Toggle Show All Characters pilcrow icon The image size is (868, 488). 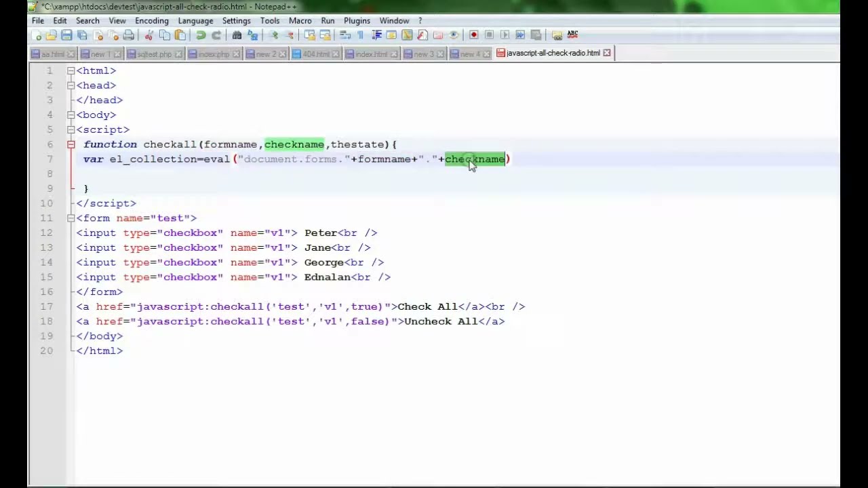[x=360, y=35]
